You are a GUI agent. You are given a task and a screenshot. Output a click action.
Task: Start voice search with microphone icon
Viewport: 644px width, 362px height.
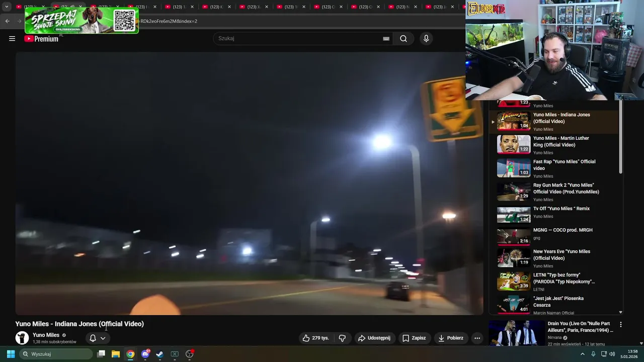(426, 39)
